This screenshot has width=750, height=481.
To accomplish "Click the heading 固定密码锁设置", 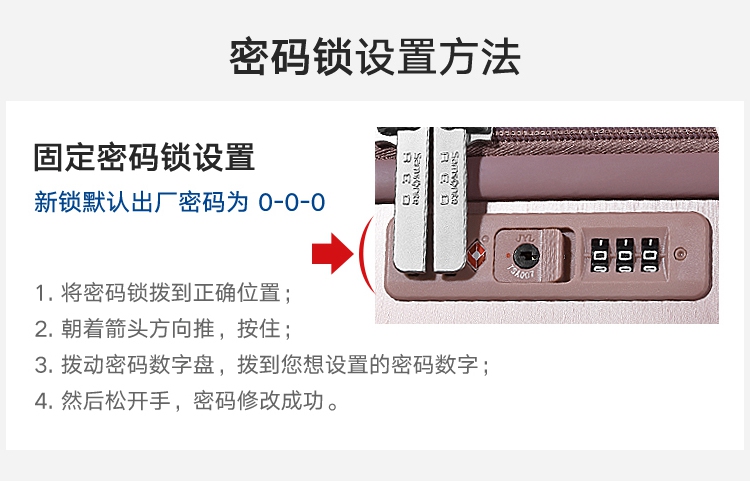I will point(144,157).
